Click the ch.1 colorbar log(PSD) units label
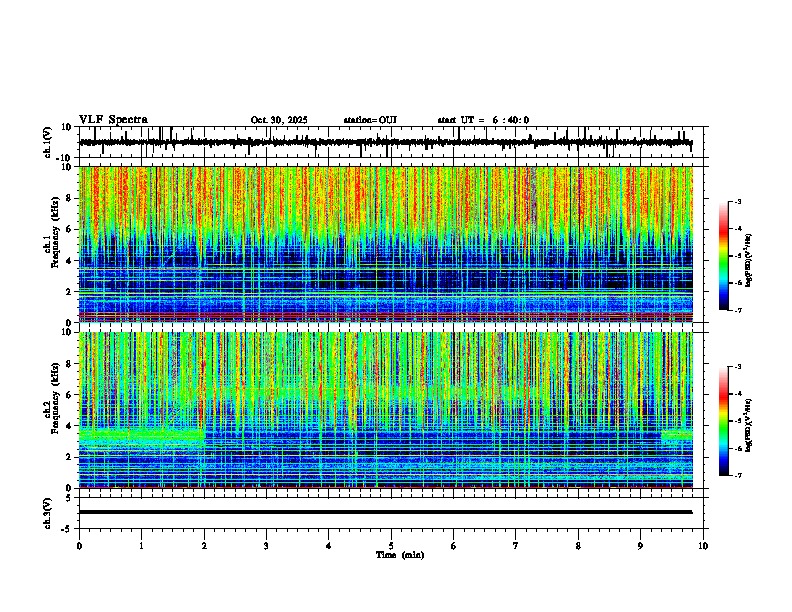The image size is (792, 612). pyautogui.click(x=748, y=261)
